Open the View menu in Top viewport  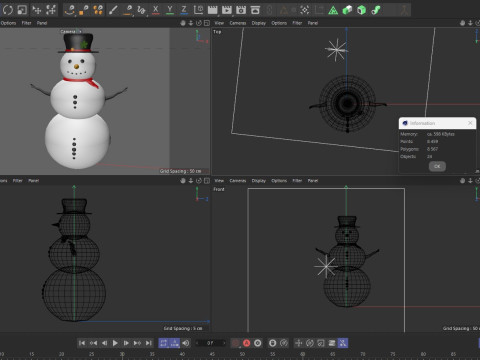pos(219,23)
